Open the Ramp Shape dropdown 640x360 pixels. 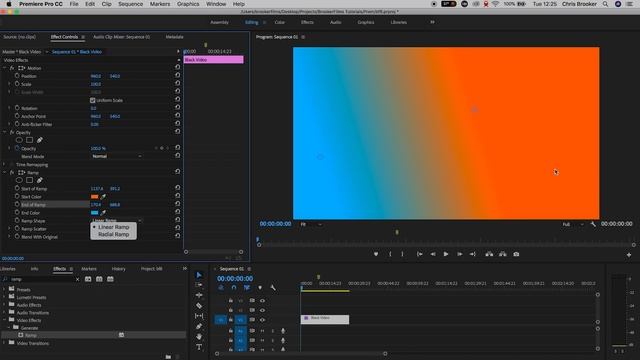tap(116, 220)
